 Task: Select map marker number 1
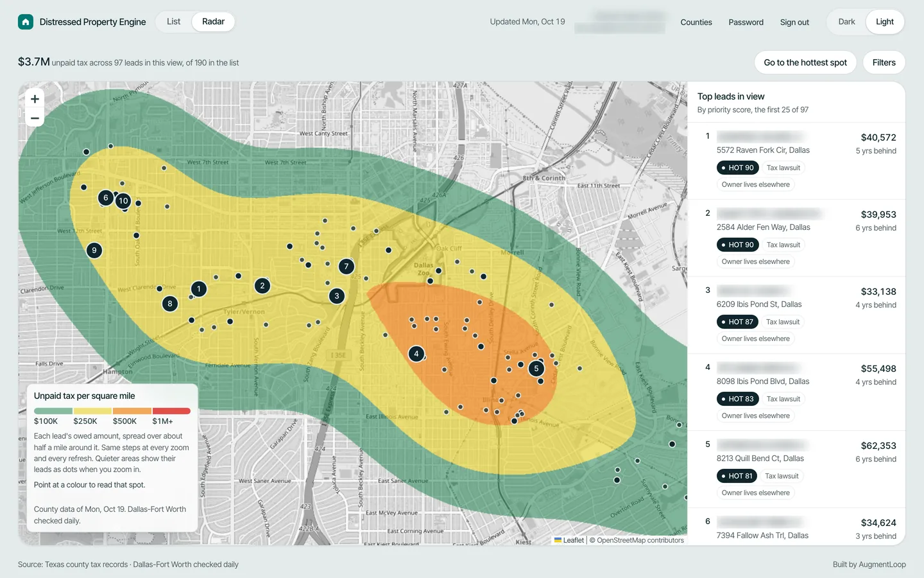(x=199, y=289)
